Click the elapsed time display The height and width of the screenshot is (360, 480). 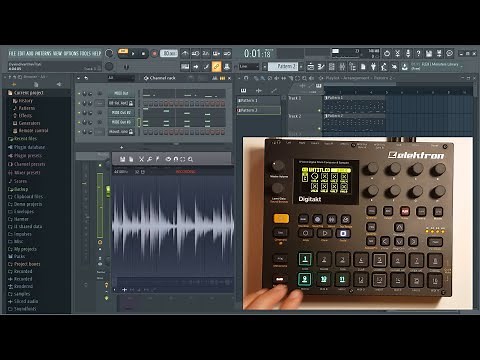[259, 53]
